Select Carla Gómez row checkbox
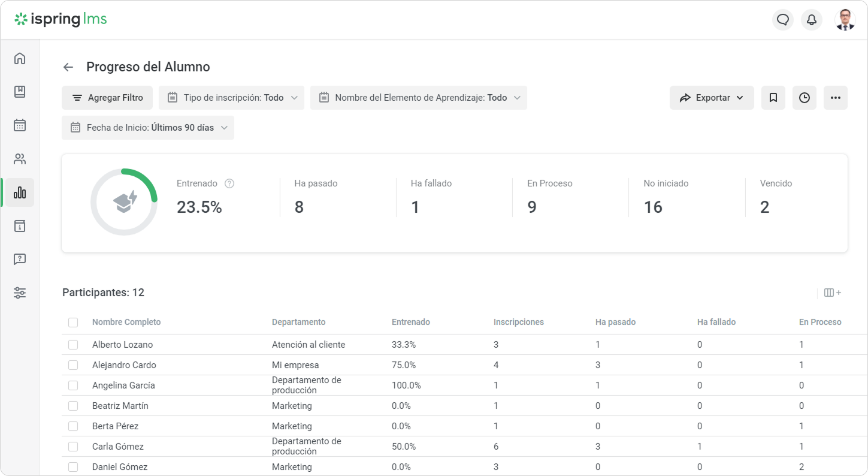This screenshot has height=476, width=868. [x=73, y=447]
